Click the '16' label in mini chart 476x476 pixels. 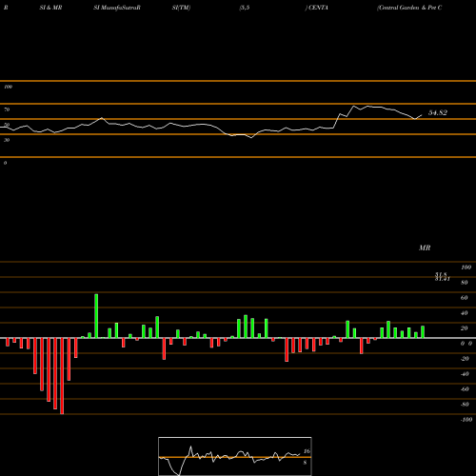coord(307,451)
